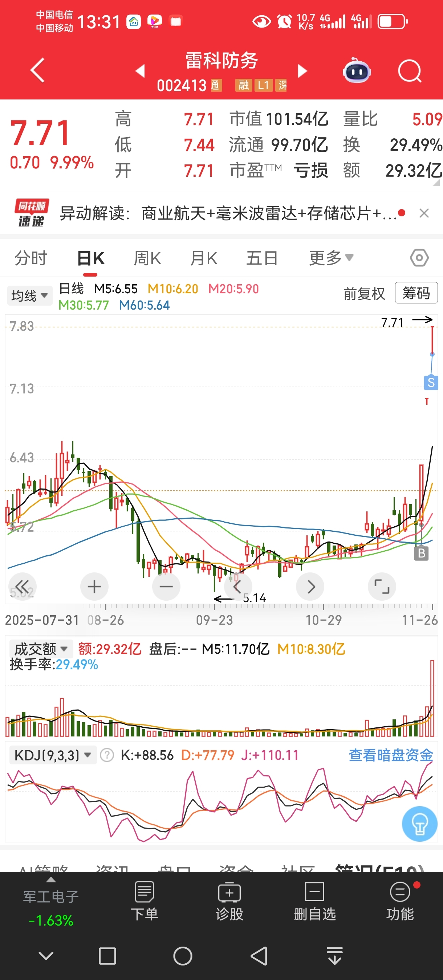Select the 日K chart tab
The height and width of the screenshot is (980, 443).
click(x=90, y=258)
